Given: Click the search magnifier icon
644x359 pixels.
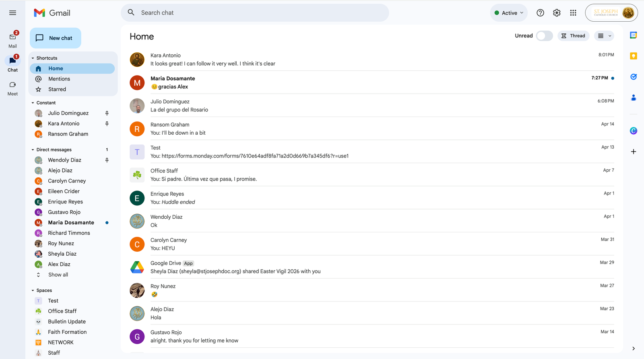Looking at the screenshot, I should (x=131, y=12).
